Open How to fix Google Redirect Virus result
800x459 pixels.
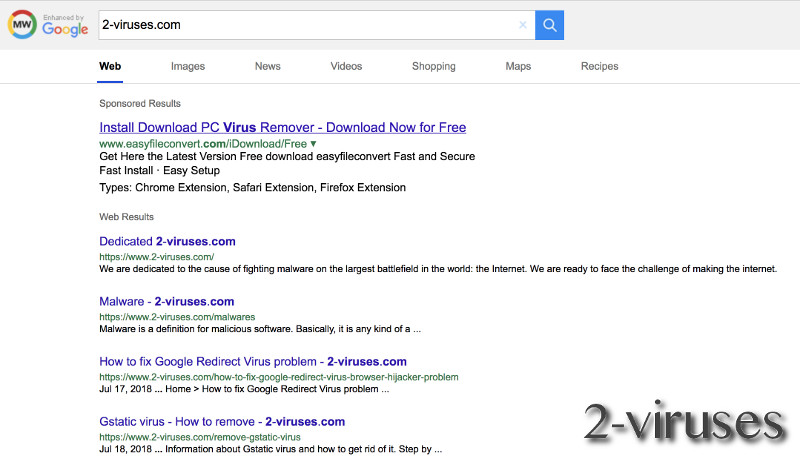coord(252,361)
